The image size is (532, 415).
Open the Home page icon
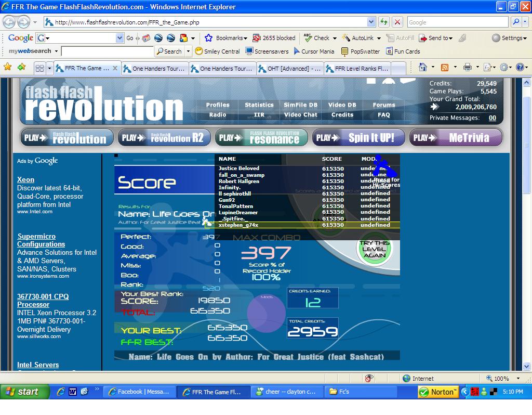423,67
